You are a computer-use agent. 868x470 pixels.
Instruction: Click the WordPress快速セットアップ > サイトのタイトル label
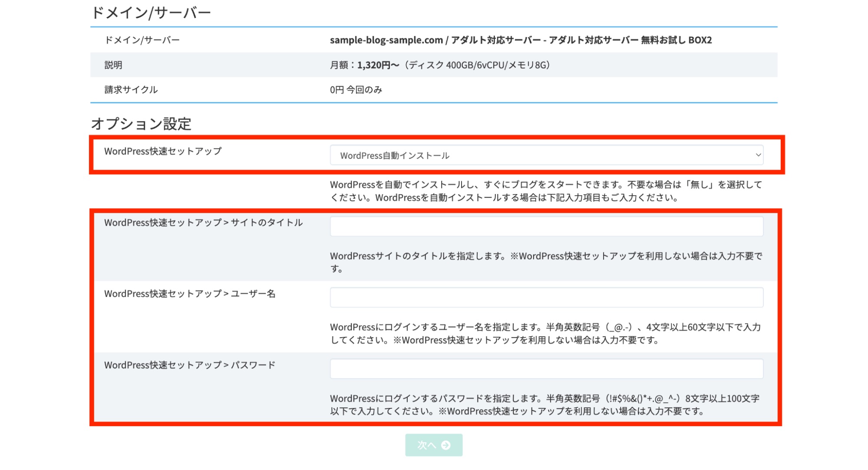pyautogui.click(x=203, y=223)
